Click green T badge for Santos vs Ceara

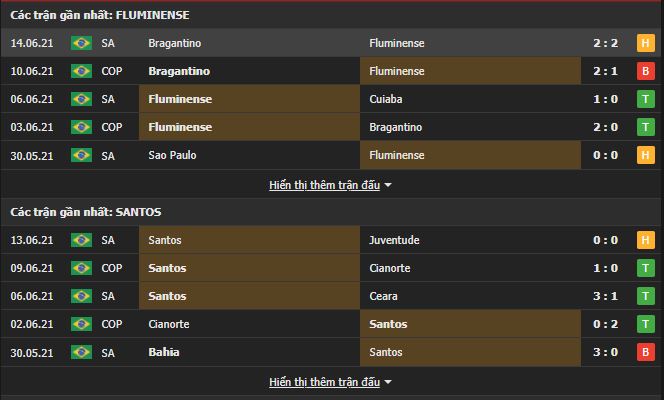(647, 296)
